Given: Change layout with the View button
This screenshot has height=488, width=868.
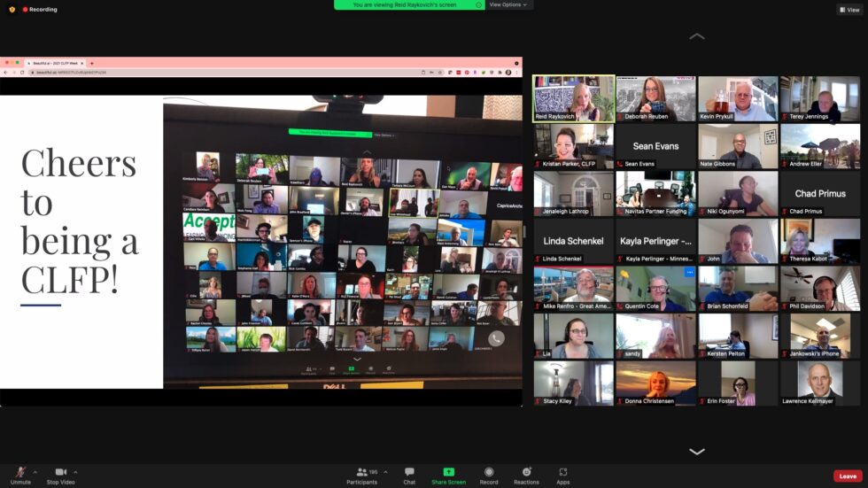Looking at the screenshot, I should [x=849, y=10].
